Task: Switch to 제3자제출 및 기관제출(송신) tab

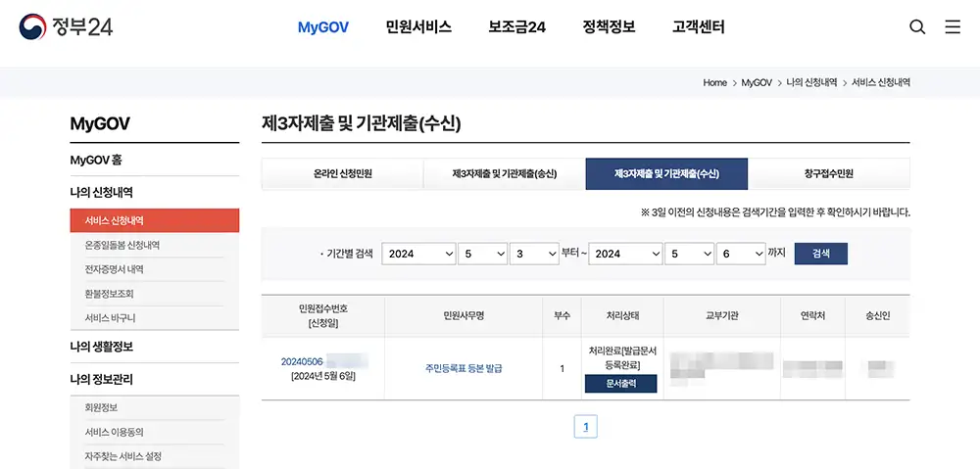Action: 505,173
